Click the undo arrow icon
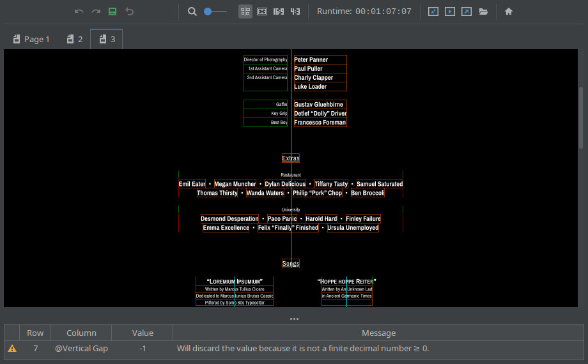The image size is (588, 364). tap(79, 11)
